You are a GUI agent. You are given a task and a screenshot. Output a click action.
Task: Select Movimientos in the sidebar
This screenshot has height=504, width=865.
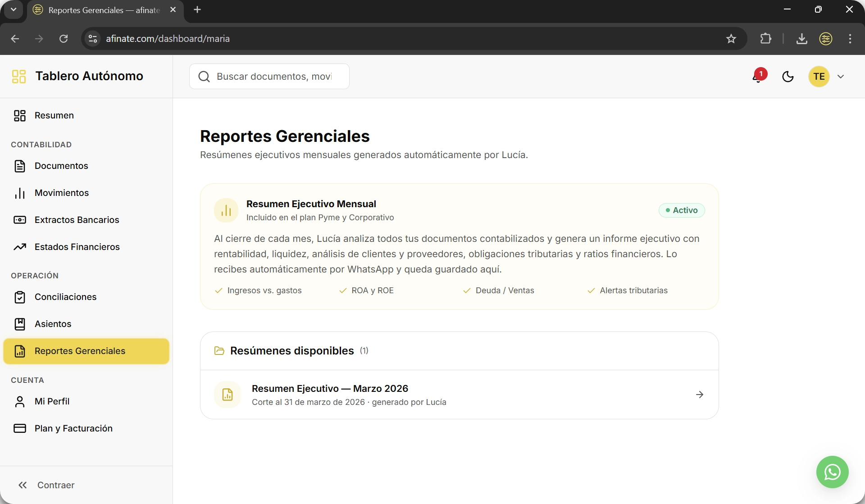(x=62, y=193)
